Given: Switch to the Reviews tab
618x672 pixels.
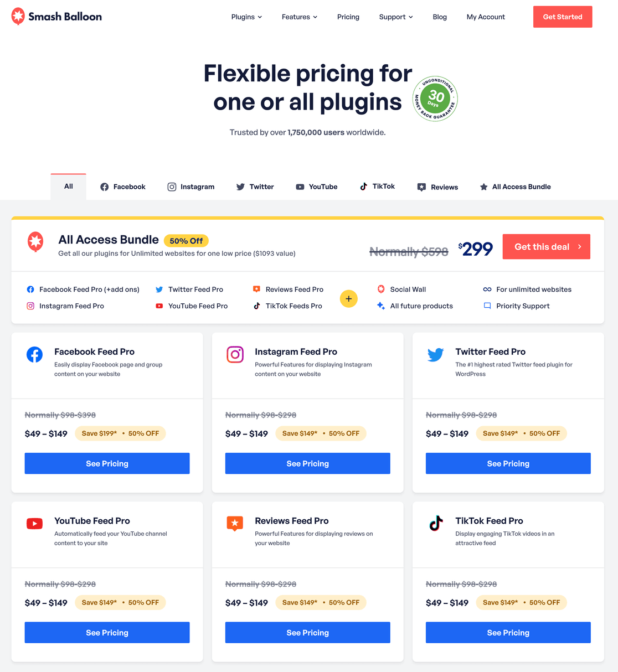Looking at the screenshot, I should [437, 187].
